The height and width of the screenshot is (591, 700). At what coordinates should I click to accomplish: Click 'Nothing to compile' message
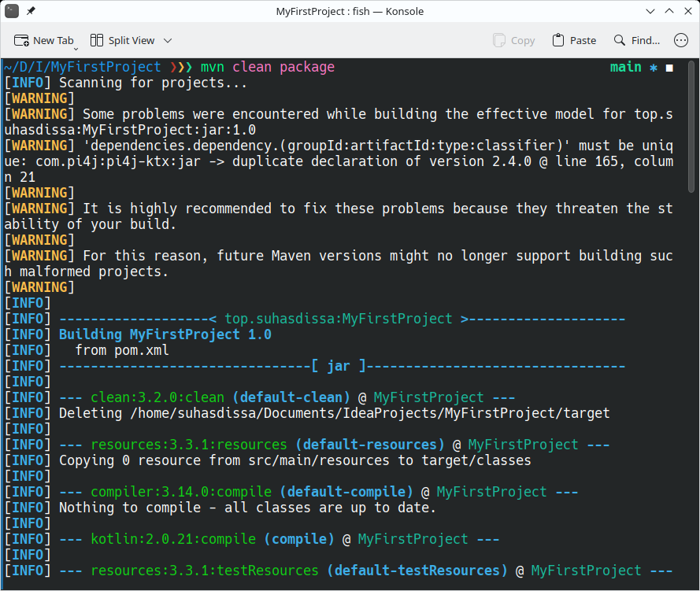pyautogui.click(x=248, y=508)
